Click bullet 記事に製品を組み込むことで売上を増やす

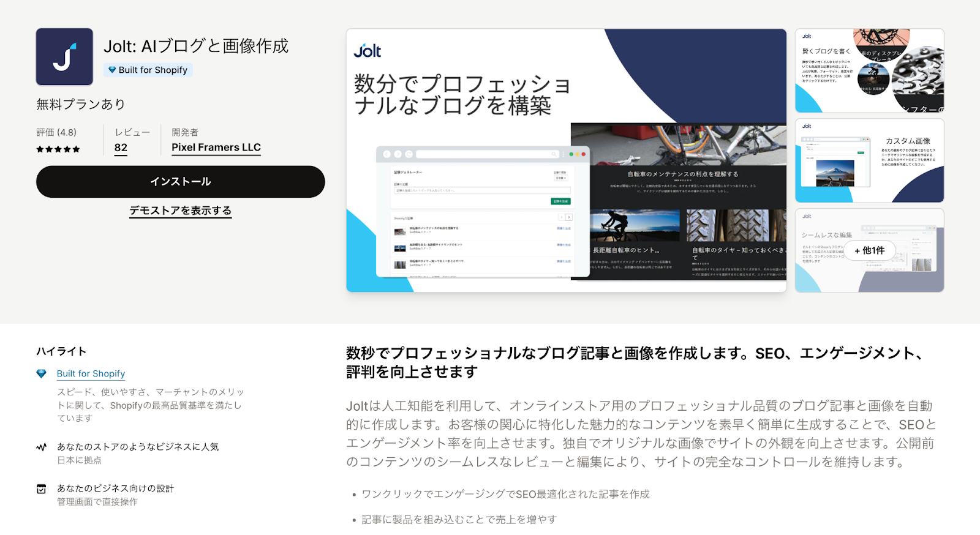point(459,520)
